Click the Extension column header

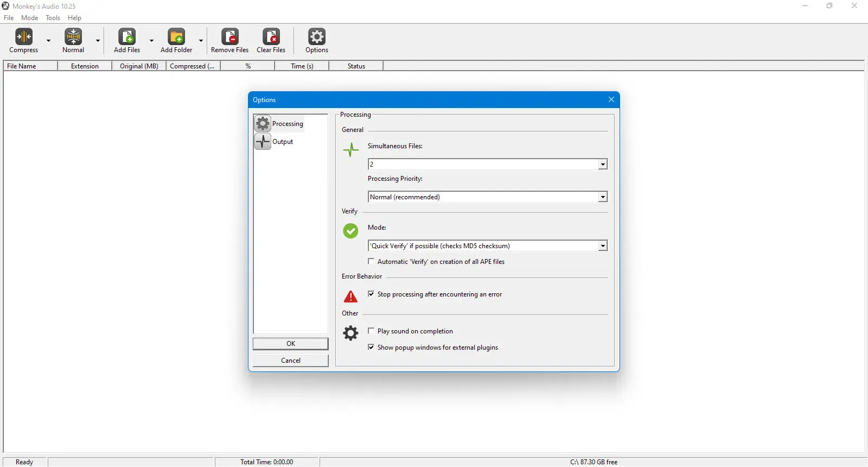pyautogui.click(x=85, y=66)
